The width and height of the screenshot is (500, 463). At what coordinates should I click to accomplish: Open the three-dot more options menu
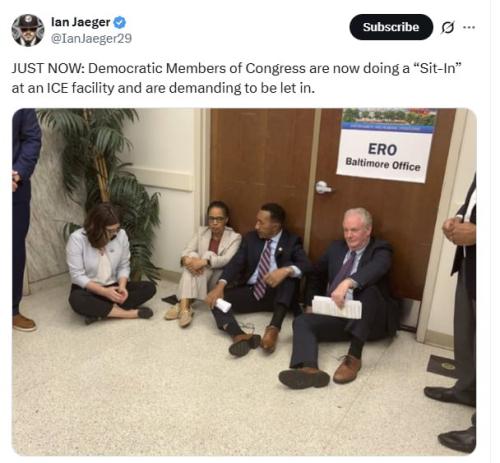(469, 27)
